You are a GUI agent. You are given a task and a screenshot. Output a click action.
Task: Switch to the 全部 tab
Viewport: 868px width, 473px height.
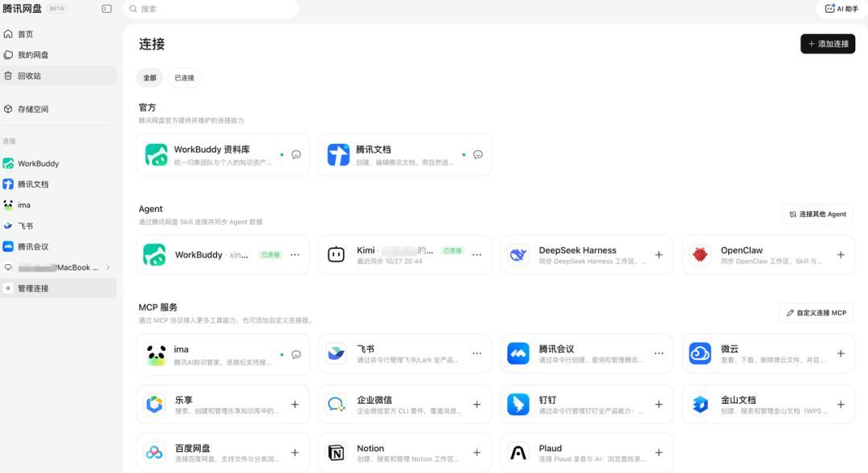[150, 78]
